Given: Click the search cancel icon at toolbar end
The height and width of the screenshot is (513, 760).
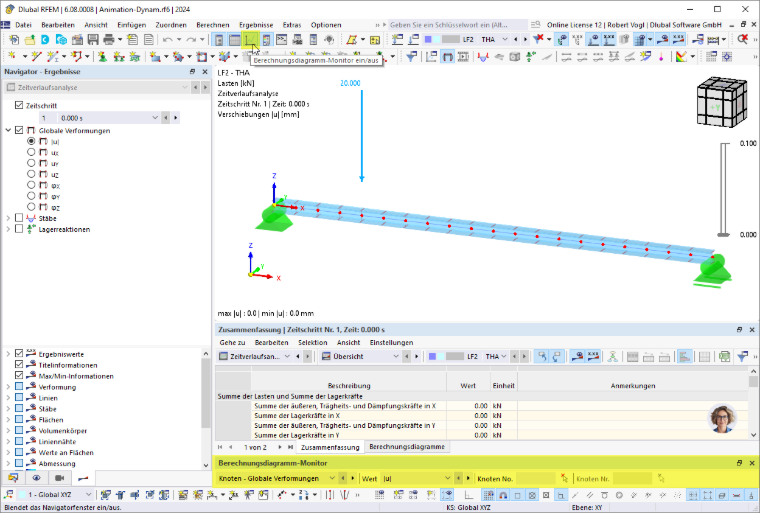Looking at the screenshot, I should point(743,39).
